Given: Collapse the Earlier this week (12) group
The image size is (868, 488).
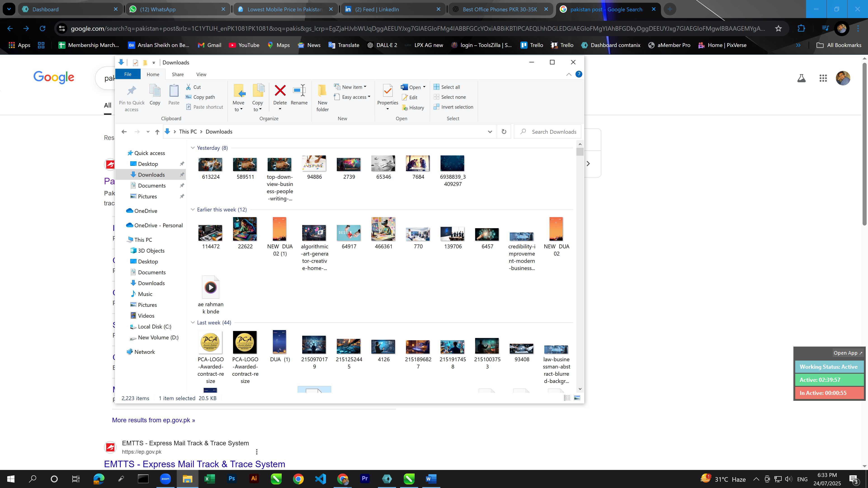Looking at the screenshot, I should (x=193, y=209).
